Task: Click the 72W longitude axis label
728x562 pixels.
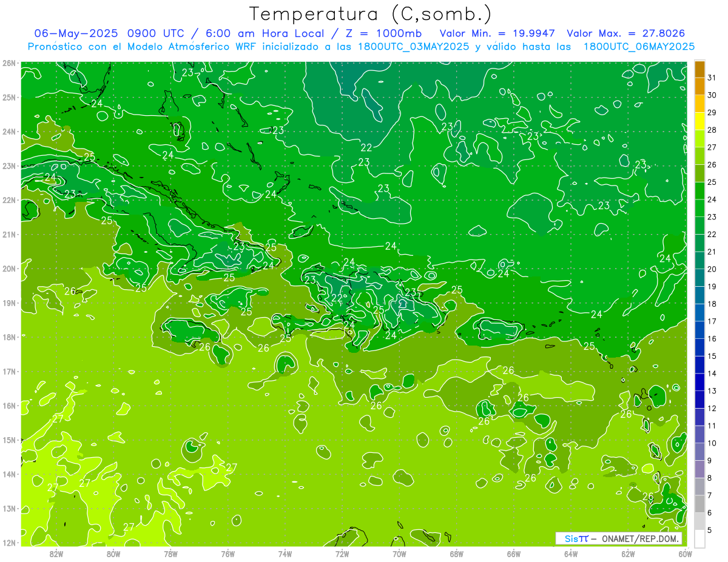Action: [342, 554]
